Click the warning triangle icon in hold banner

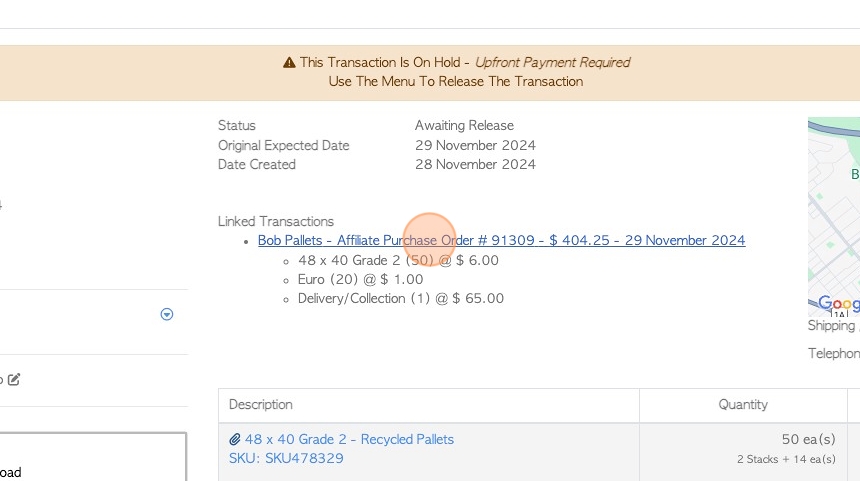point(289,63)
